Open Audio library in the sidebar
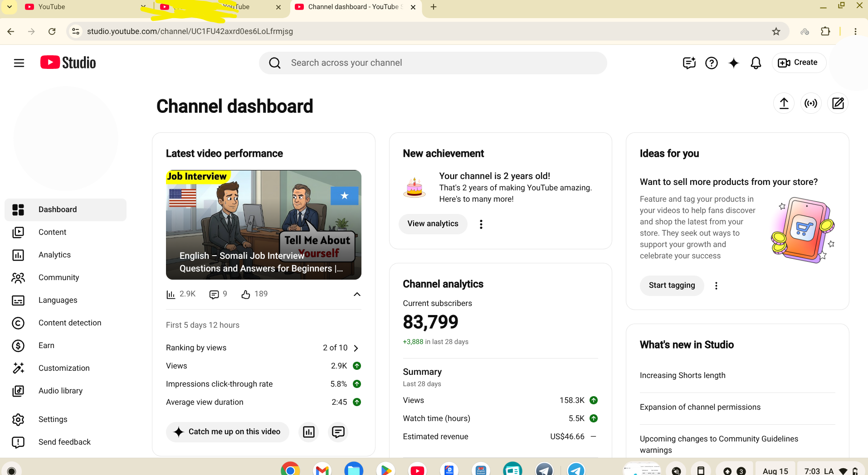 pos(65,391)
